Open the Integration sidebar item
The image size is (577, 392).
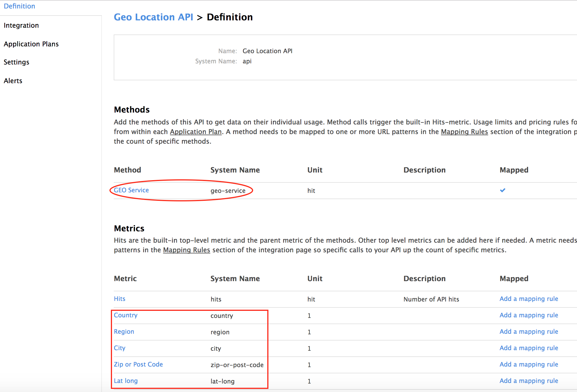point(21,25)
